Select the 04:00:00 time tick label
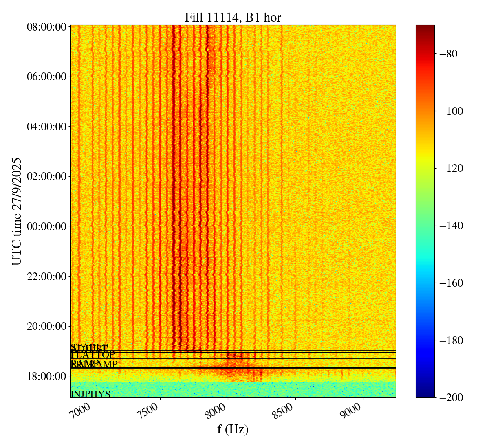Image resolution: width=489 pixels, height=448 pixels. pos(46,127)
